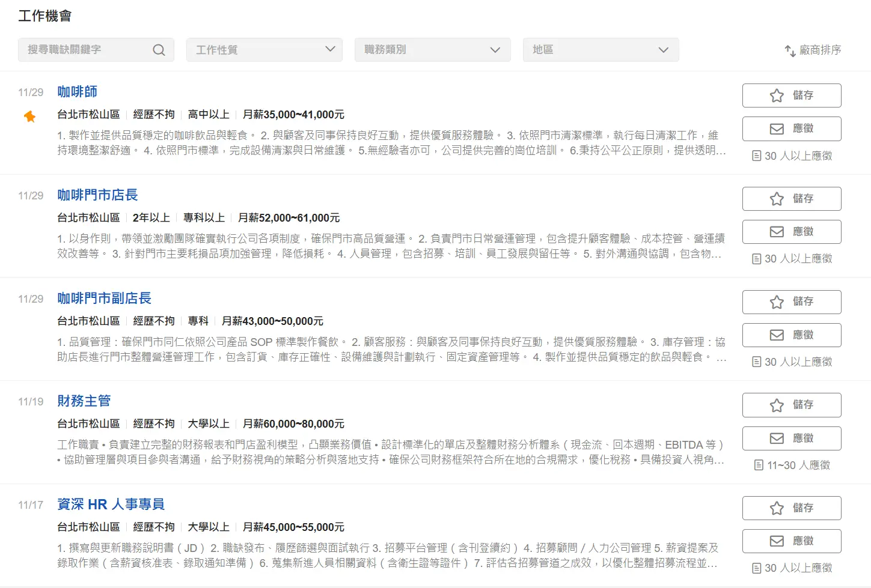
Task: Save the 咖啡師 job with star button
Action: pos(791,95)
